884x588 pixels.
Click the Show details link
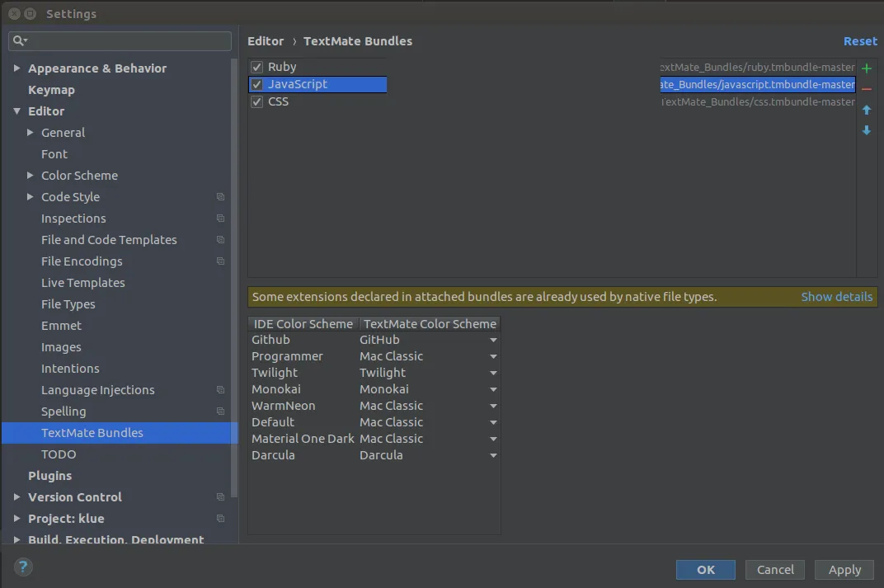(x=836, y=297)
